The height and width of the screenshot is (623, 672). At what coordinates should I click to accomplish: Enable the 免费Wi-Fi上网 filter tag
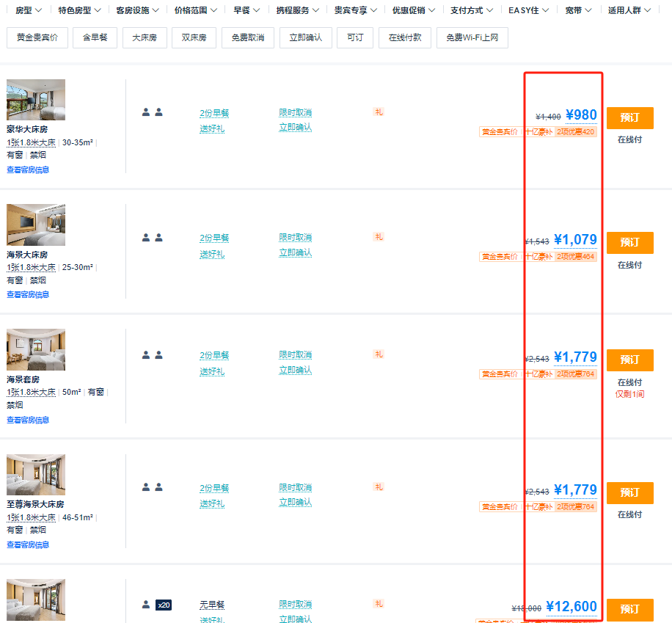tap(472, 37)
